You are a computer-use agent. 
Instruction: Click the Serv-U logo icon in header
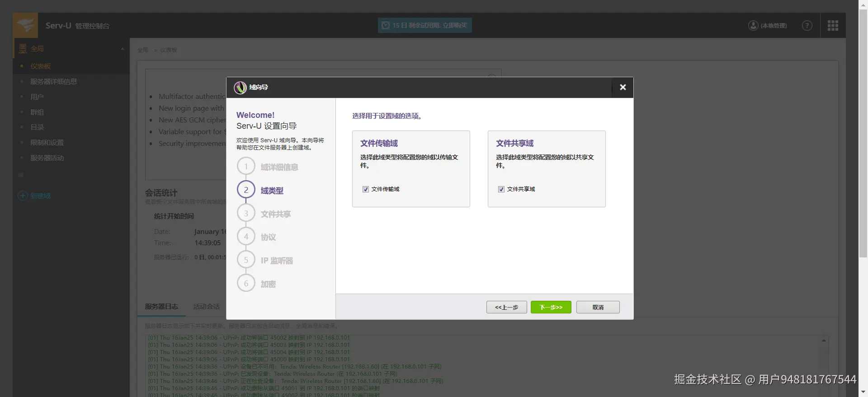tap(26, 25)
